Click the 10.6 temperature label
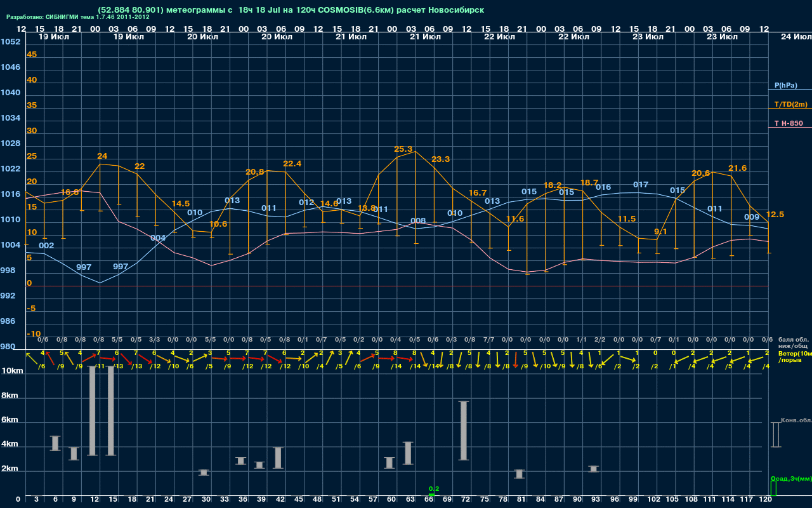 pyautogui.click(x=218, y=224)
